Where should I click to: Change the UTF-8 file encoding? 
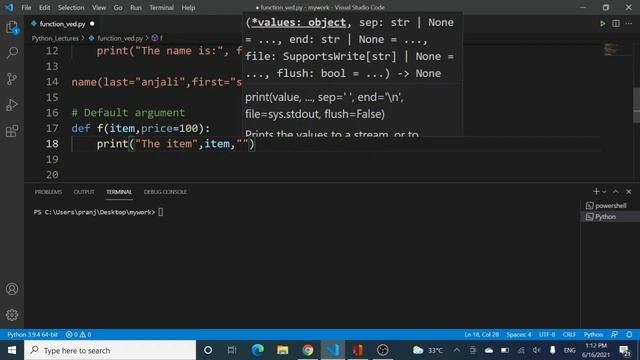(x=547, y=334)
